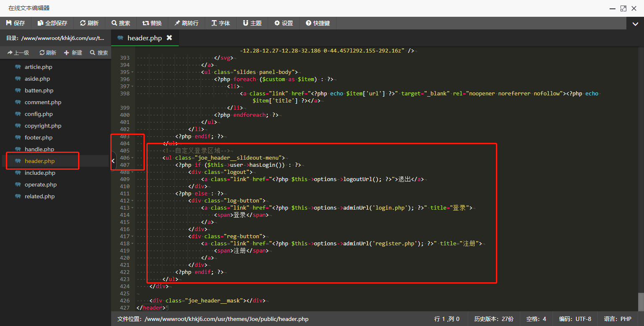Open config.php in file list
644x326 pixels.
tap(39, 114)
